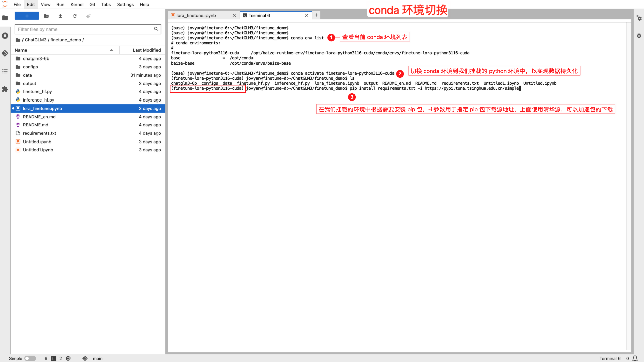
Task: Click the blue new launcher button
Action: 27,16
